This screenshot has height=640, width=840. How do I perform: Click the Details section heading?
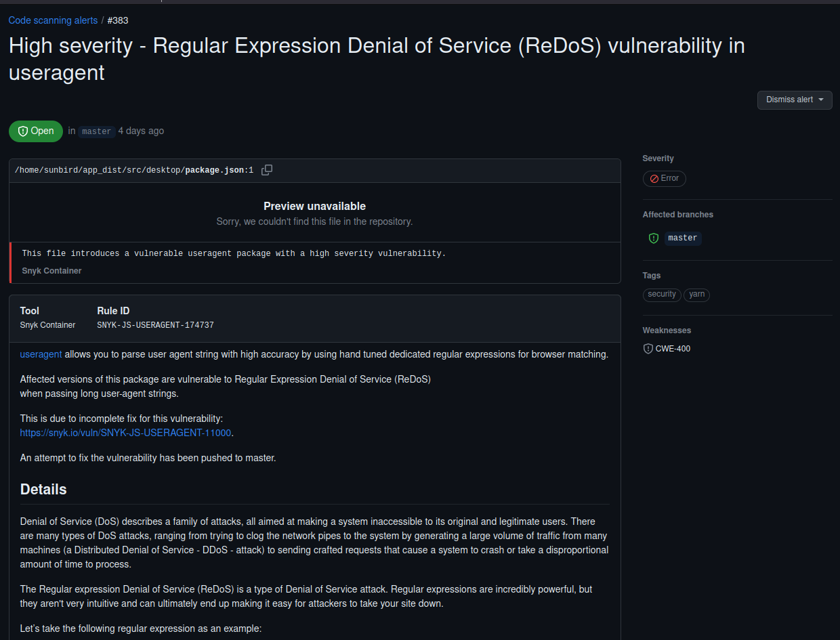coord(43,489)
